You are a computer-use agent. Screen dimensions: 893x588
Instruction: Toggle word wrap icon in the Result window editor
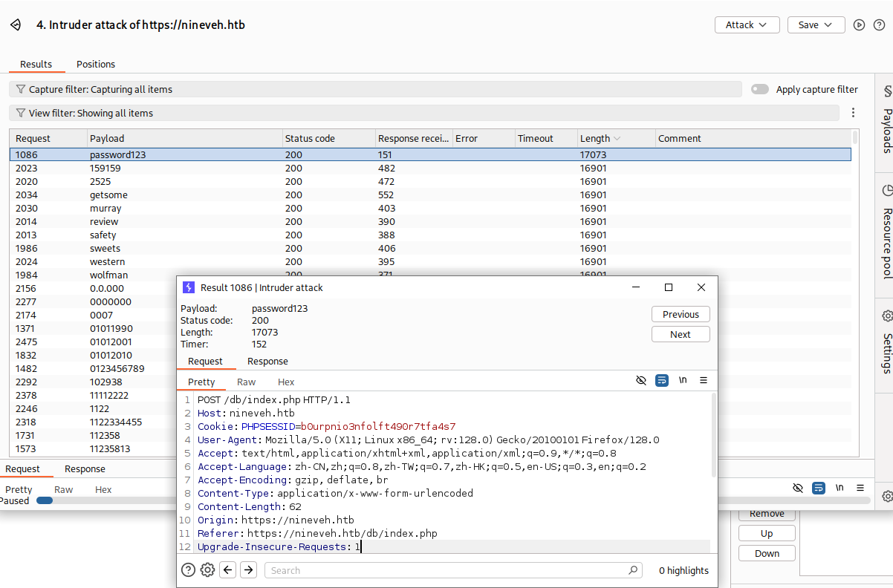coord(662,380)
